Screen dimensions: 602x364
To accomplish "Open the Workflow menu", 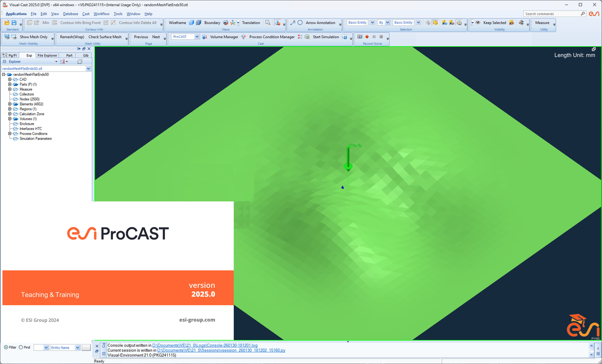I will click(101, 14).
